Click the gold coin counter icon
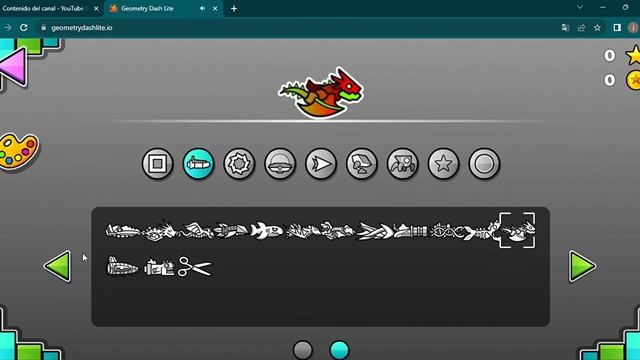The height and width of the screenshot is (360, 640). 633,80
